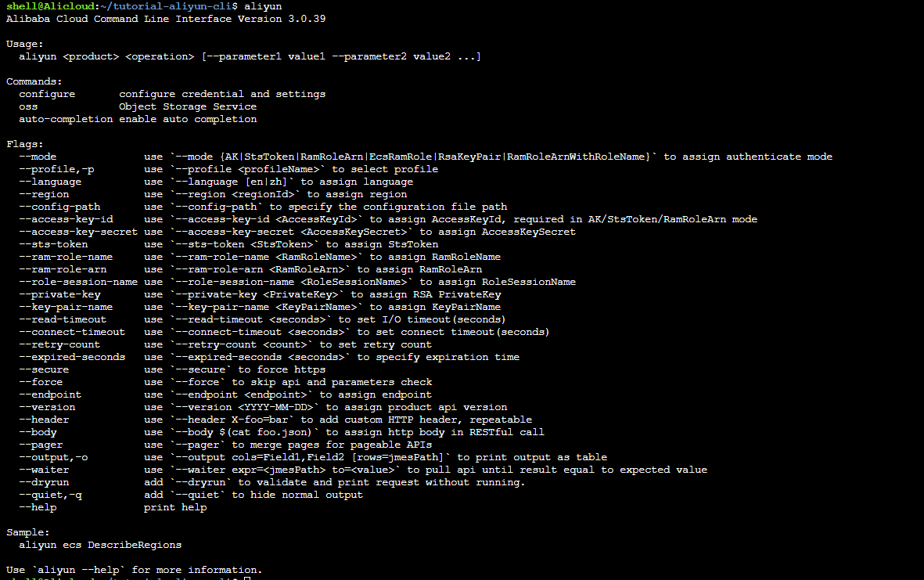Click the '--endpoint' flag name
Viewport: 924px width, 580px height.
(x=50, y=394)
